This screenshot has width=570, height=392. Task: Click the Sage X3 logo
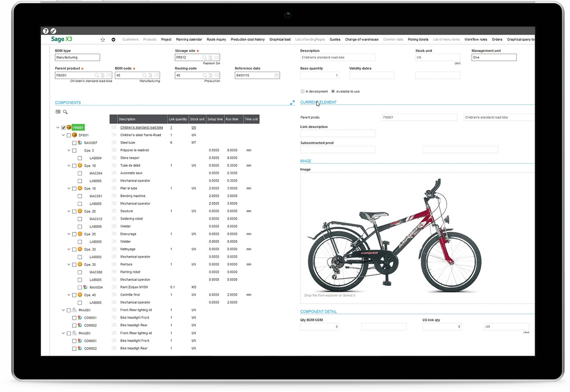tap(61, 39)
